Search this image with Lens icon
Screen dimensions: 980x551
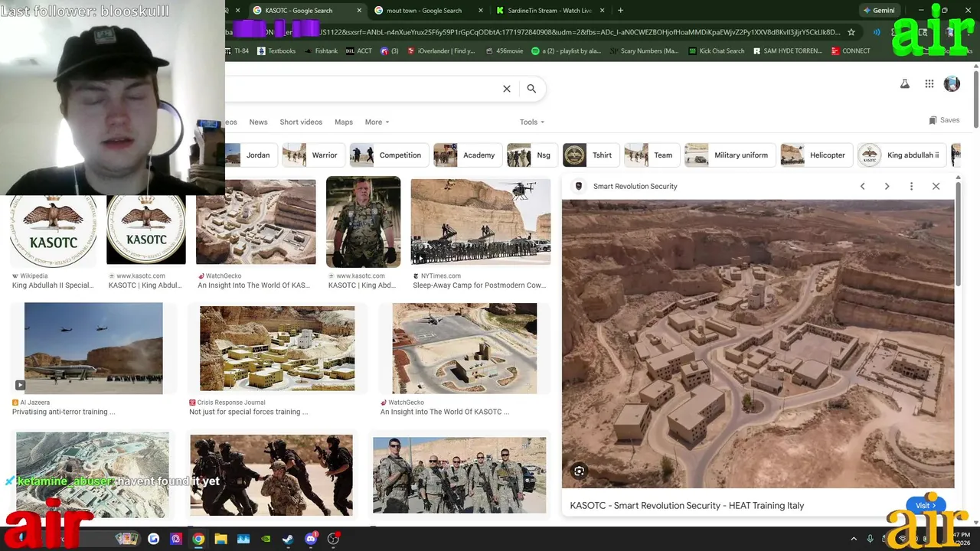tap(579, 471)
